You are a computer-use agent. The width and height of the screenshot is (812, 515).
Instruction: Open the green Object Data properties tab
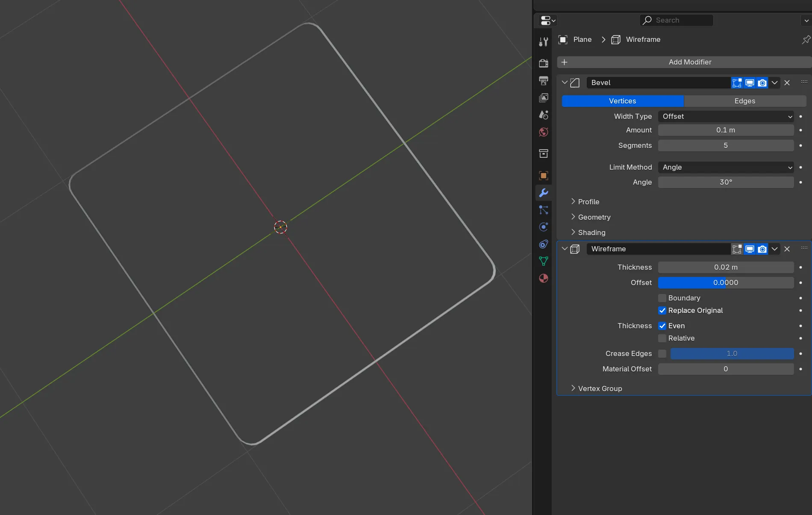(543, 261)
